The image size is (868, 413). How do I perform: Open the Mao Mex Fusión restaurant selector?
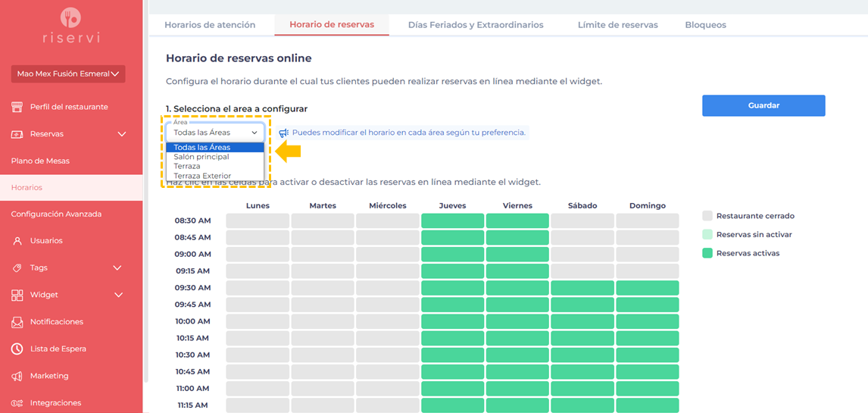coord(67,74)
